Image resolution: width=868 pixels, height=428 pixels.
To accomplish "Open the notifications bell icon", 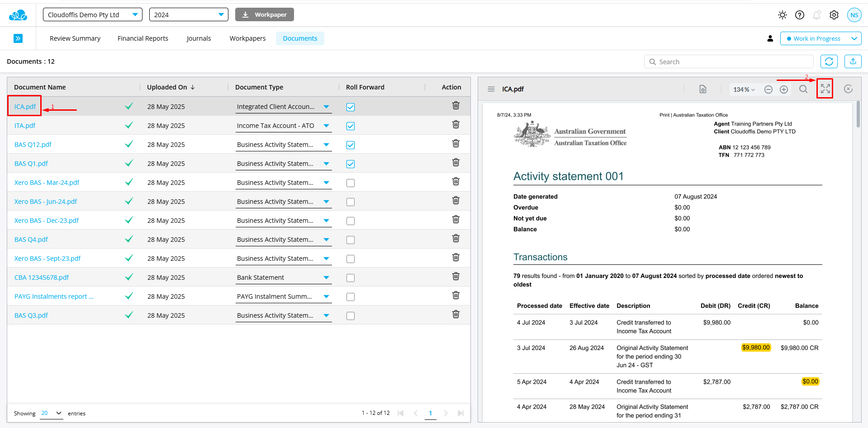I will point(816,15).
